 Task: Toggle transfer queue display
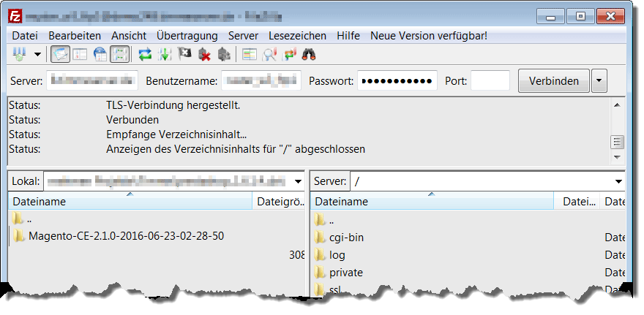pyautogui.click(x=119, y=54)
